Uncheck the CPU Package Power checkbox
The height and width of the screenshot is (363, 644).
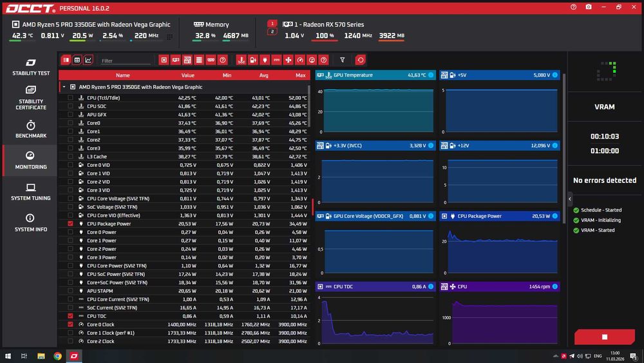pos(70,224)
